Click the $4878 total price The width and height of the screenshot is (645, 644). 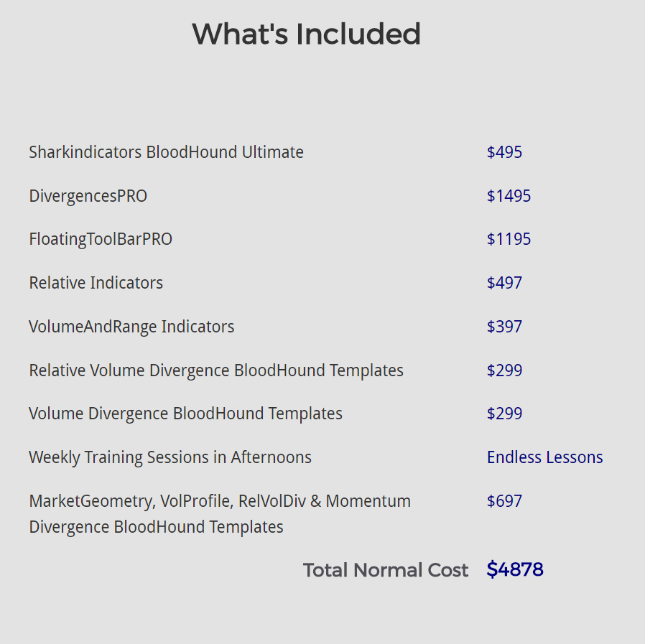(x=514, y=570)
